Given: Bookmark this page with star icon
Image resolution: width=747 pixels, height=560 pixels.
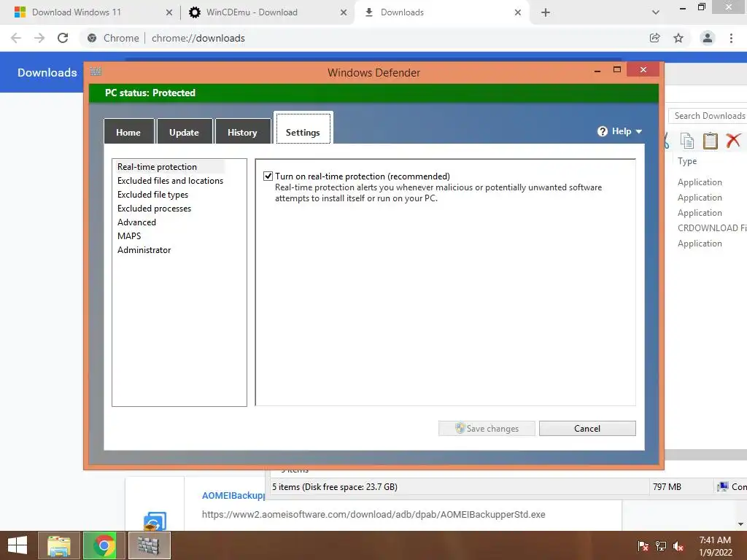Looking at the screenshot, I should tap(678, 38).
